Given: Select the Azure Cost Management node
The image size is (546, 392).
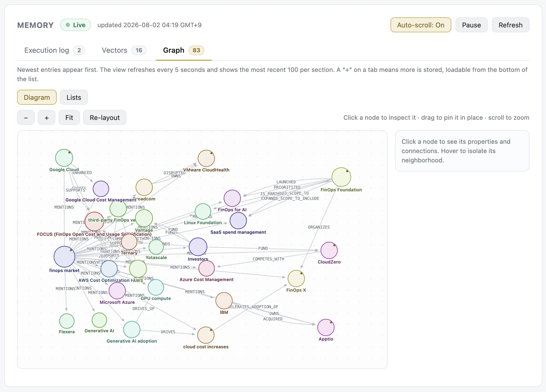Looking at the screenshot, I should pos(206,268).
